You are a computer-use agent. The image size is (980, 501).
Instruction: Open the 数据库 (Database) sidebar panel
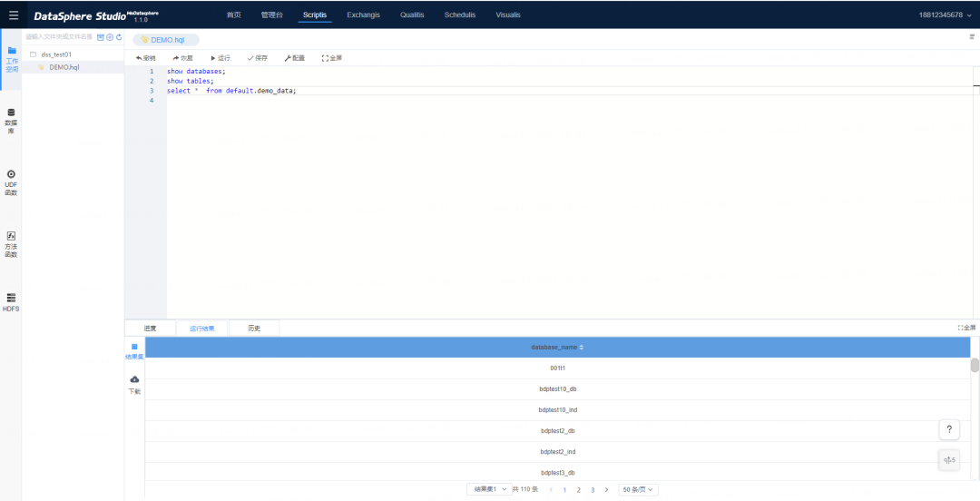pyautogui.click(x=11, y=121)
